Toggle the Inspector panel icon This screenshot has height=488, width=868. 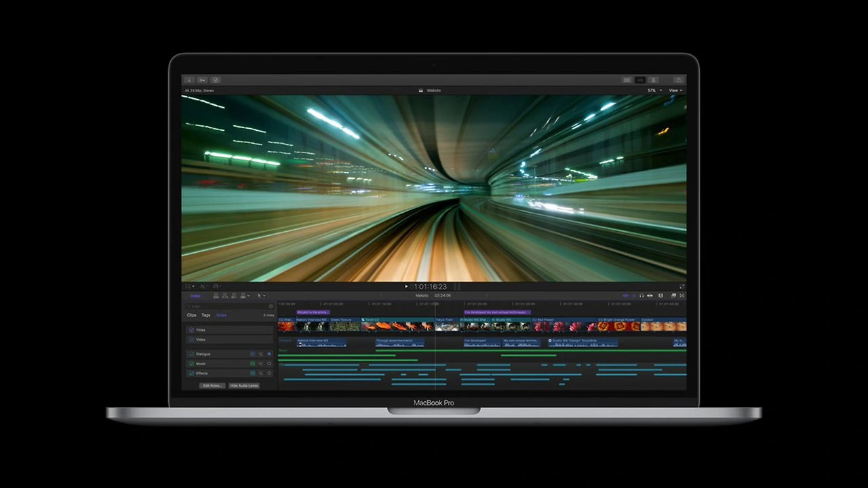pyautogui.click(x=654, y=80)
